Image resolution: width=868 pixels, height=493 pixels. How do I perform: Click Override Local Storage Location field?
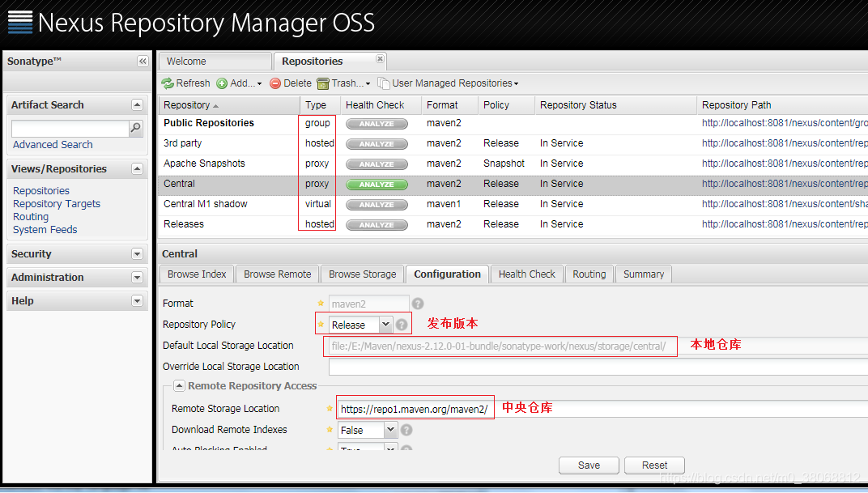coord(598,366)
